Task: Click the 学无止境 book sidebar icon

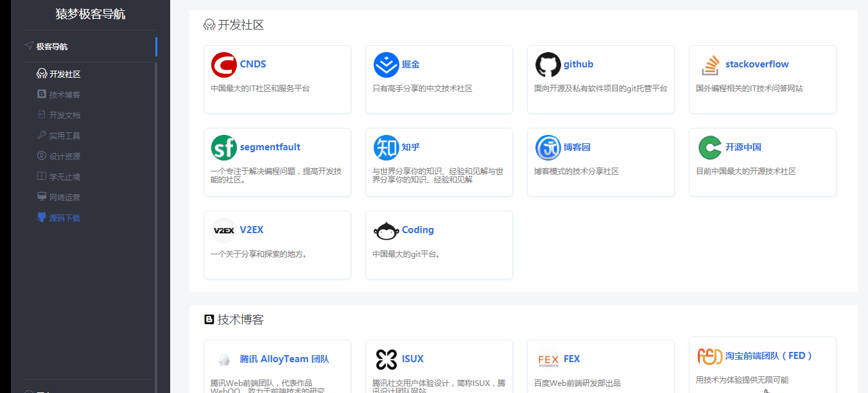Action: (x=42, y=177)
